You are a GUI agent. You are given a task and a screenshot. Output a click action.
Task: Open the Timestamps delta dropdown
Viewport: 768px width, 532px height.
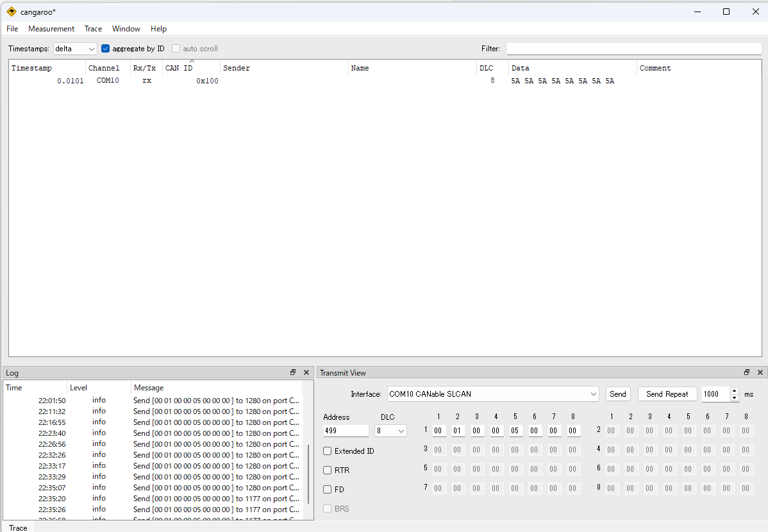point(75,48)
